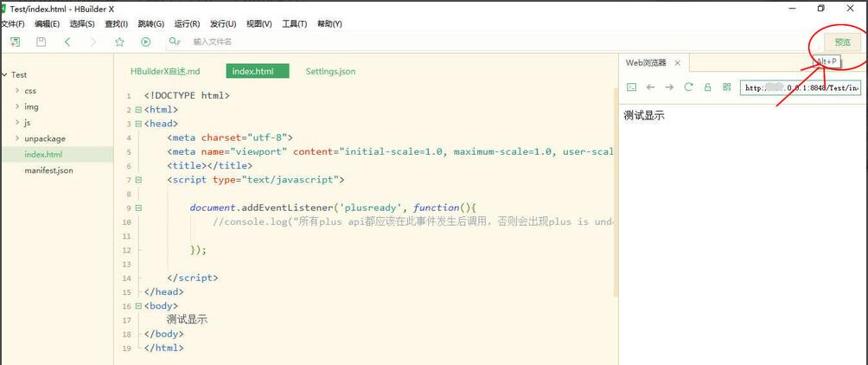Open the 工具(T) menu
This screenshot has width=868, height=365.
295,24
